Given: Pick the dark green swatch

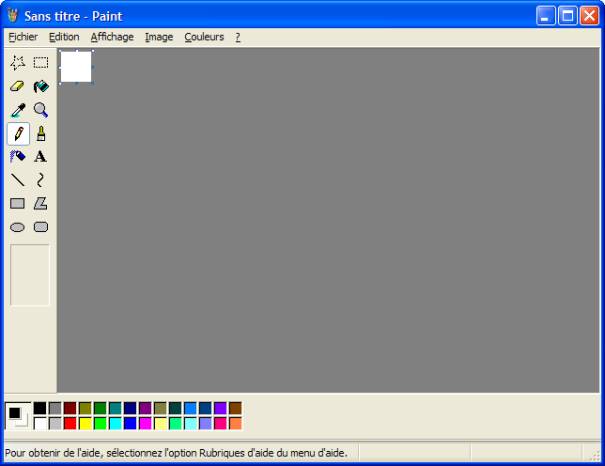Looking at the screenshot, I should (x=100, y=408).
